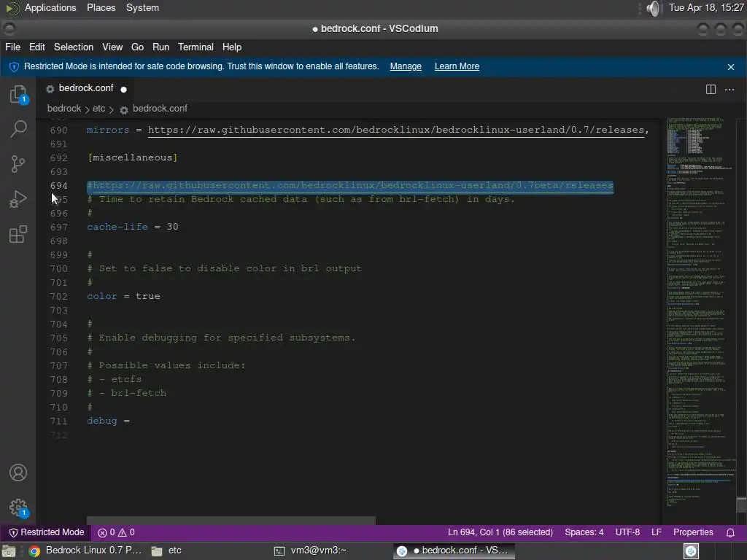
Task: Click the Spaces: 4 indentation selector
Action: pyautogui.click(x=584, y=532)
